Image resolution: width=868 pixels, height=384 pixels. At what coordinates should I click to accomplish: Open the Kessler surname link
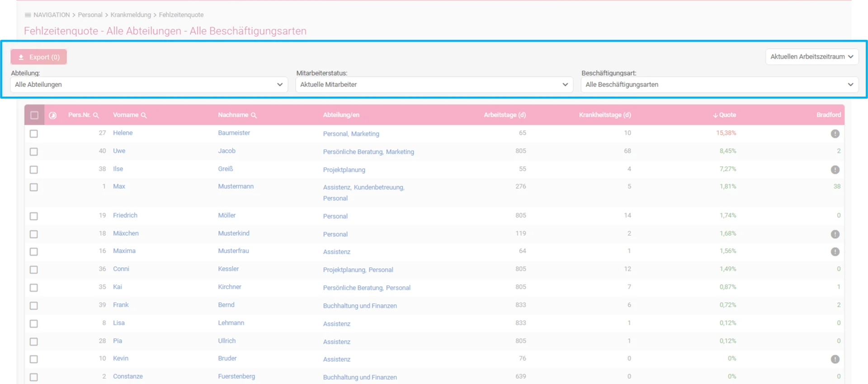(228, 269)
